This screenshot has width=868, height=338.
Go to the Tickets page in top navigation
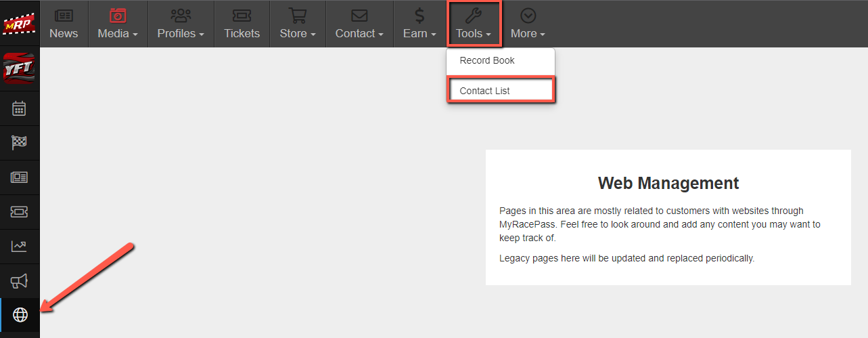click(242, 24)
